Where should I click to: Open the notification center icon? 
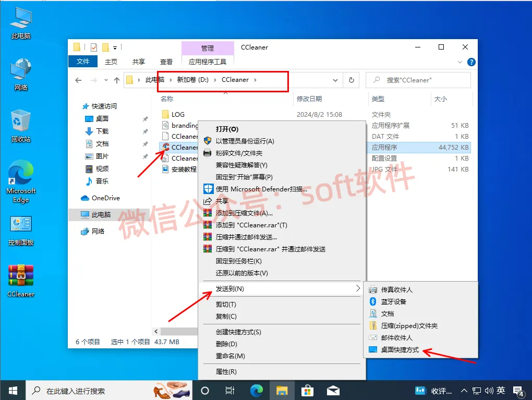point(518,391)
